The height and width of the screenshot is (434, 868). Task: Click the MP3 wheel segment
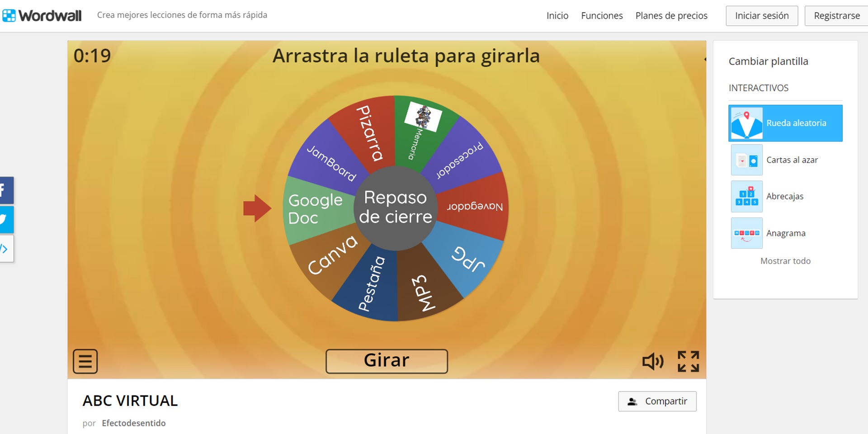click(x=424, y=292)
